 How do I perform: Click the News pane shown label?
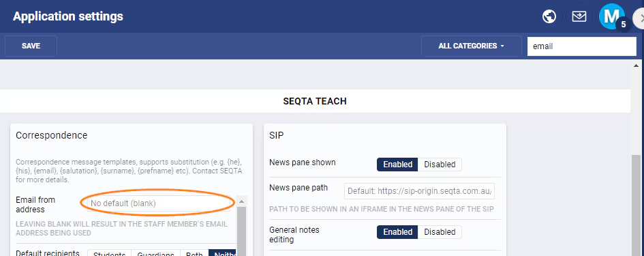click(303, 162)
